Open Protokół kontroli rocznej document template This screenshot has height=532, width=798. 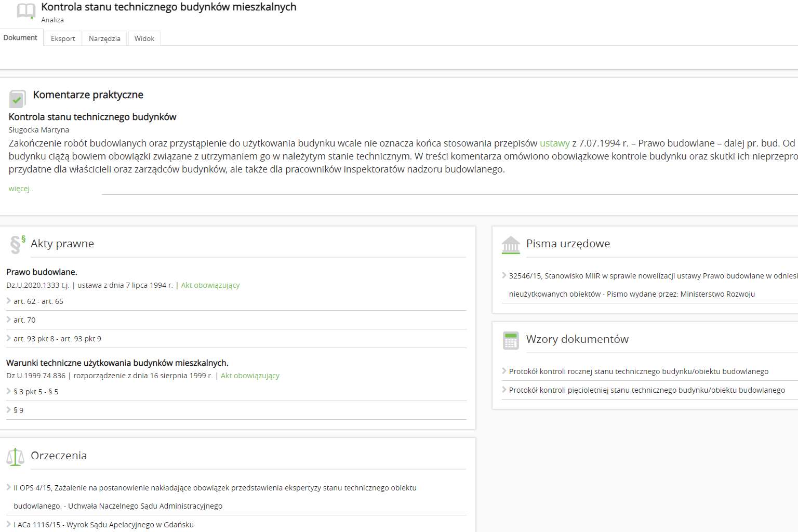point(638,371)
